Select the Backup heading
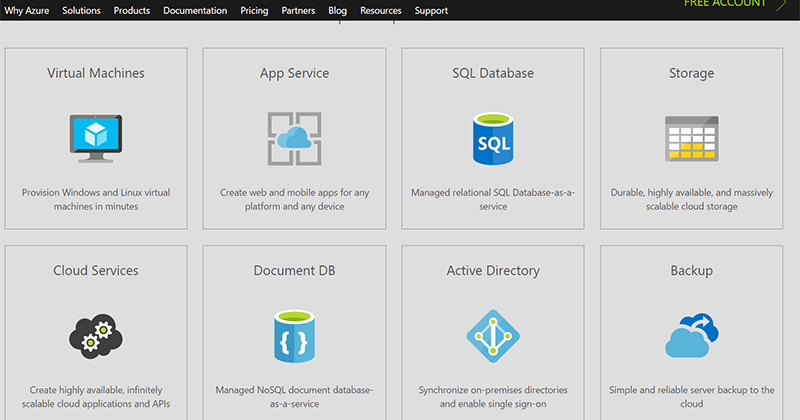The height and width of the screenshot is (420, 800). (691, 271)
